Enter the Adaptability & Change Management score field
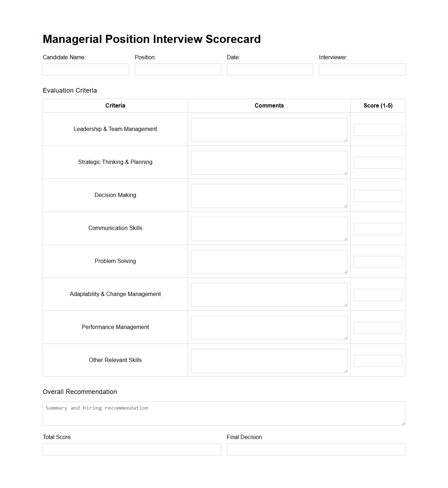The image size is (448, 488). coord(377,295)
